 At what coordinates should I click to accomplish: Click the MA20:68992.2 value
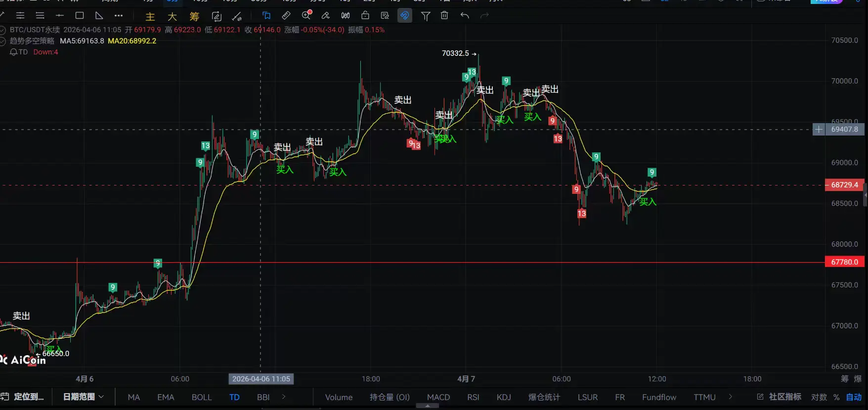[x=132, y=41]
